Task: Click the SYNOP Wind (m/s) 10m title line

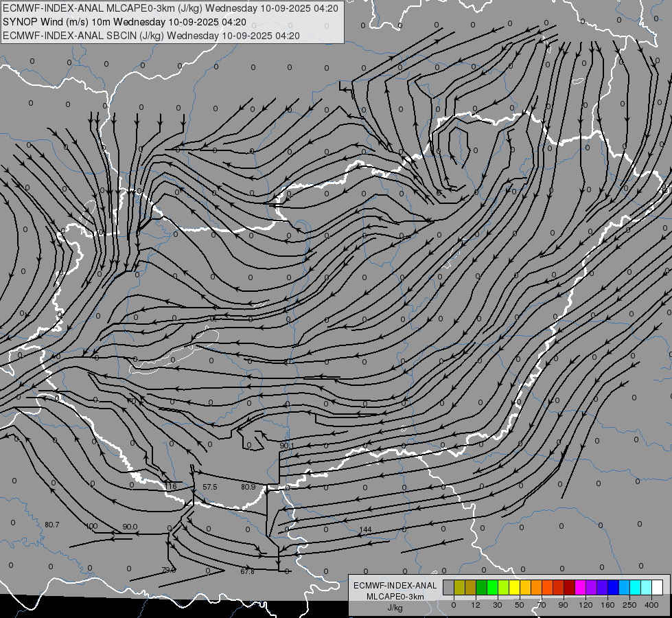Action: pos(124,22)
